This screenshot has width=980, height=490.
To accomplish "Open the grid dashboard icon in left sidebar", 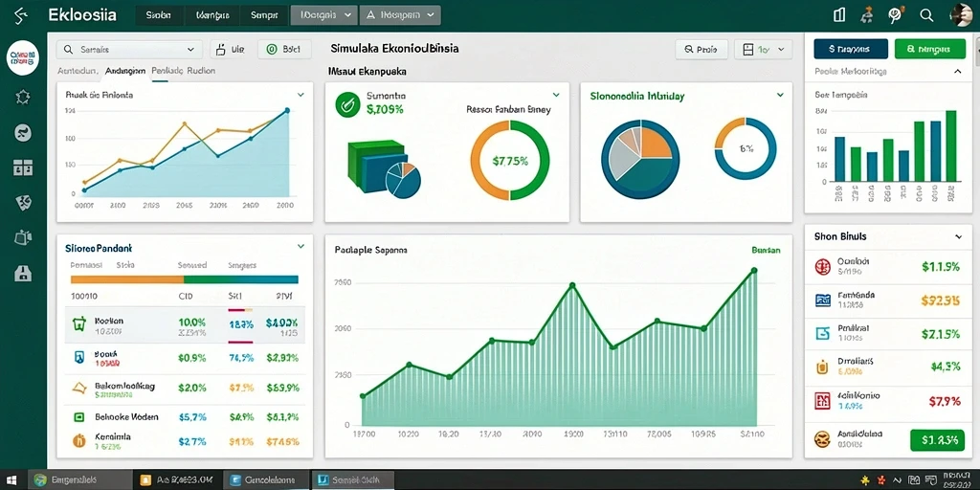I will [23, 167].
